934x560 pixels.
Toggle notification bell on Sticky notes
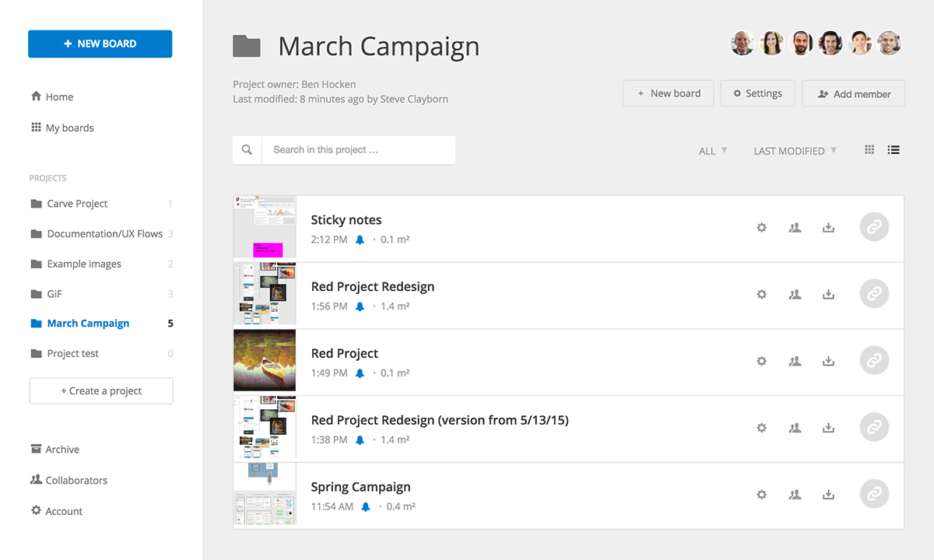pos(360,240)
